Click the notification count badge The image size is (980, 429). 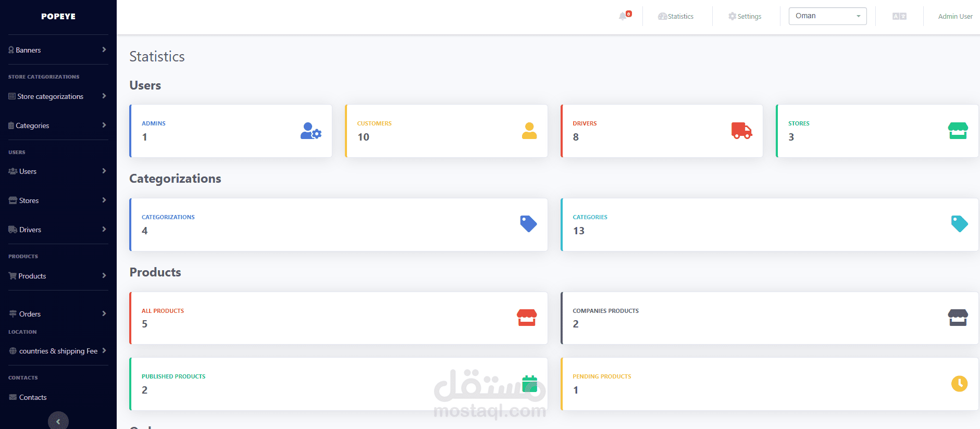pos(629,14)
